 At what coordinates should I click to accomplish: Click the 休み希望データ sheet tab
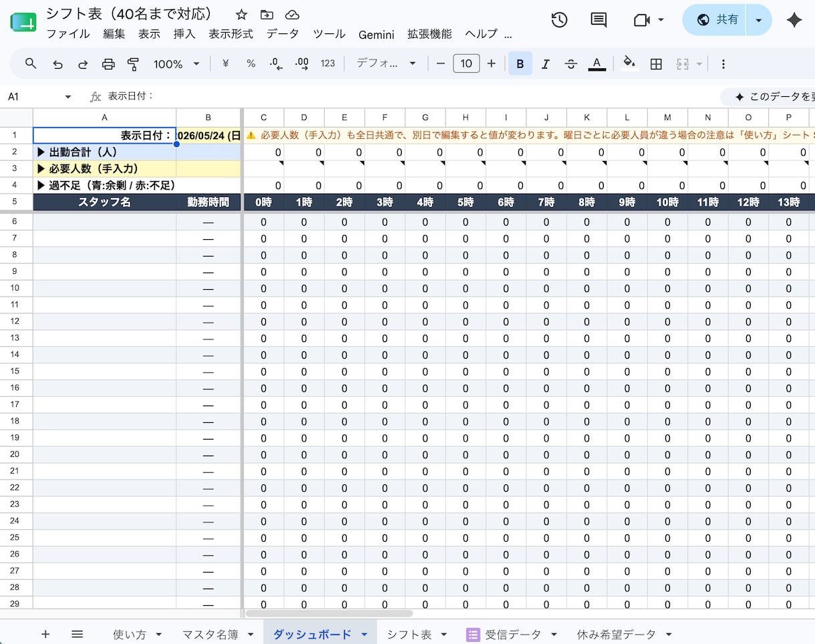point(616,634)
